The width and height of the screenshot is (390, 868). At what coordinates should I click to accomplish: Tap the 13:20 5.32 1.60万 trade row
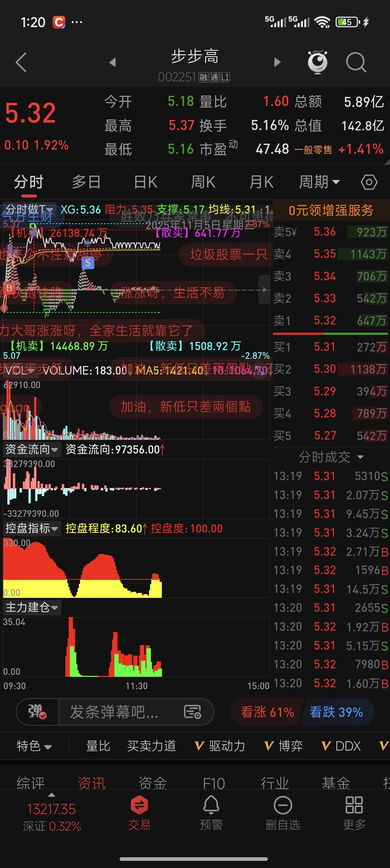click(x=331, y=683)
